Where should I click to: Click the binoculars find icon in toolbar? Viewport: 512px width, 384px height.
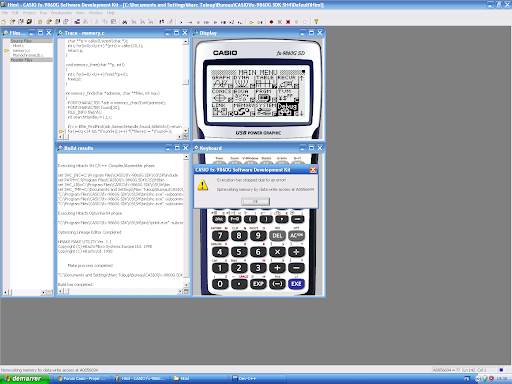125,22
